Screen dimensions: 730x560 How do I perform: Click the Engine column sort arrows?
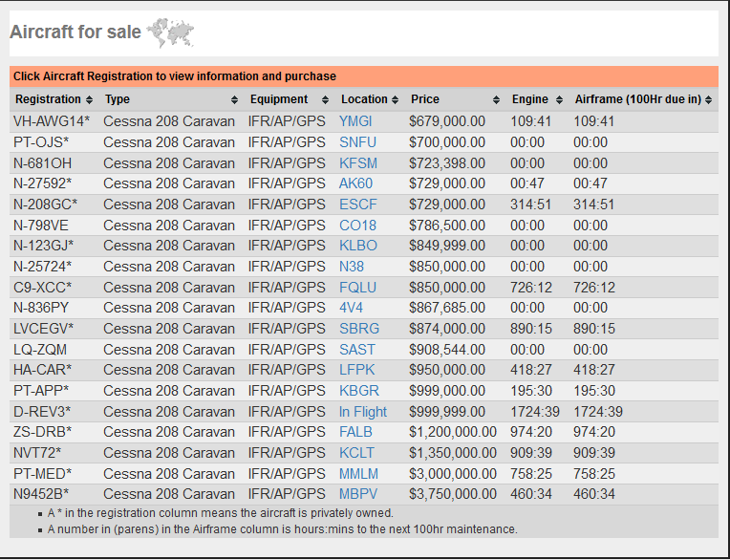(x=560, y=99)
